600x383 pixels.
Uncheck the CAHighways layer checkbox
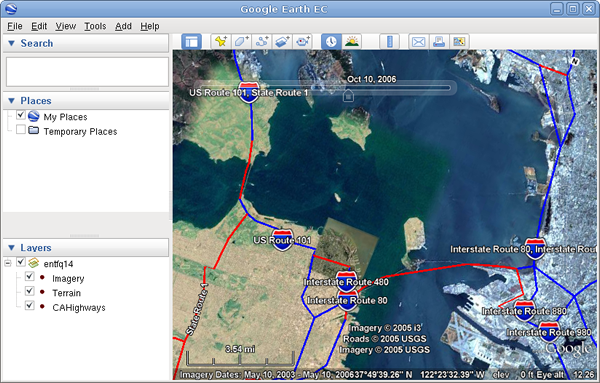29,305
